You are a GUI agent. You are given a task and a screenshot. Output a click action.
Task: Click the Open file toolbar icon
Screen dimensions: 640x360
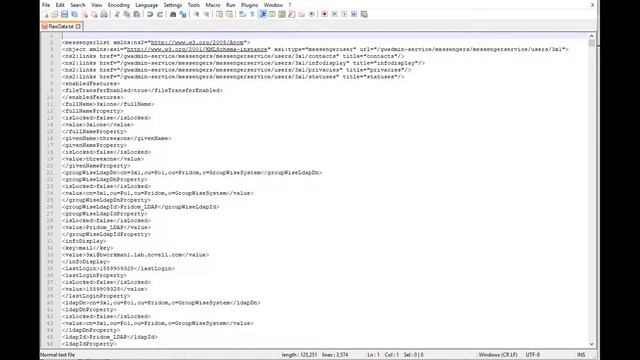point(55,14)
